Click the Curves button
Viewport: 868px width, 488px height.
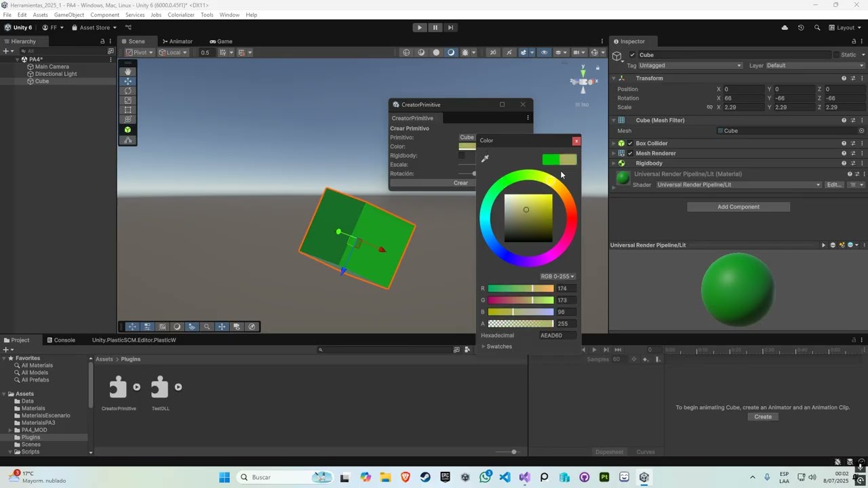(646, 452)
